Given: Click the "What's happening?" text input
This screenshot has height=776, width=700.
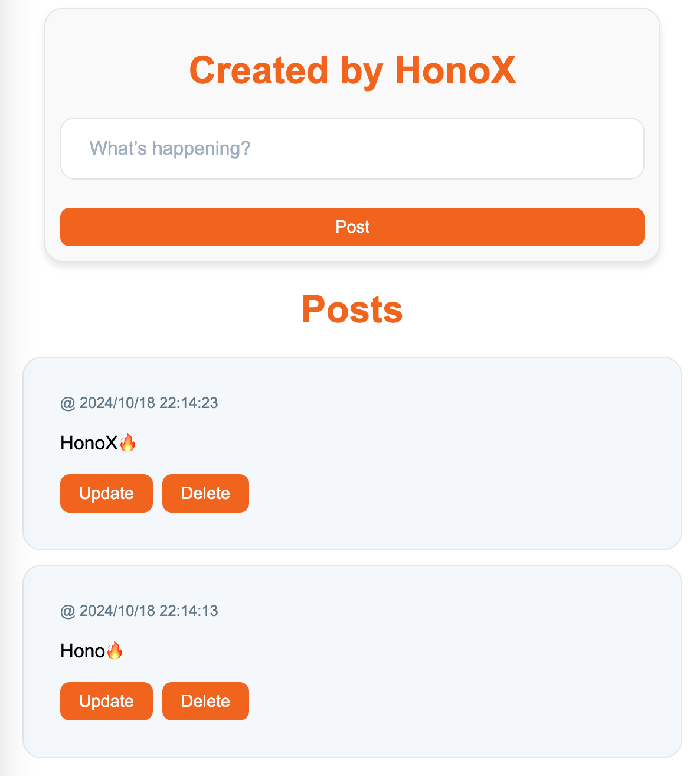Looking at the screenshot, I should click(352, 148).
